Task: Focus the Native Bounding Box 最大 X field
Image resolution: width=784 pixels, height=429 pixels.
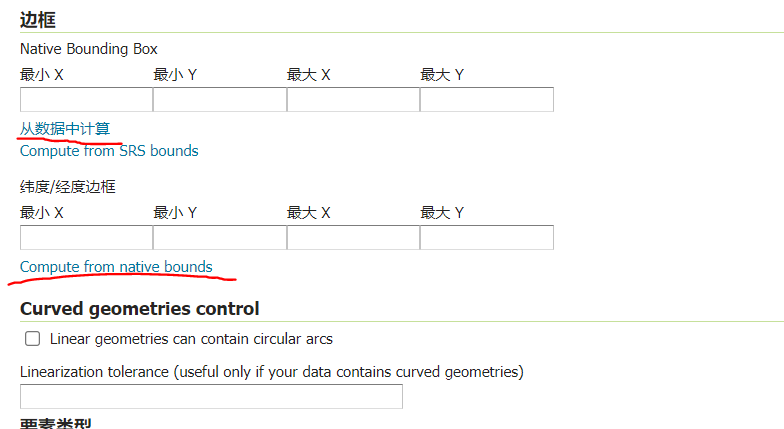Action: (x=353, y=100)
